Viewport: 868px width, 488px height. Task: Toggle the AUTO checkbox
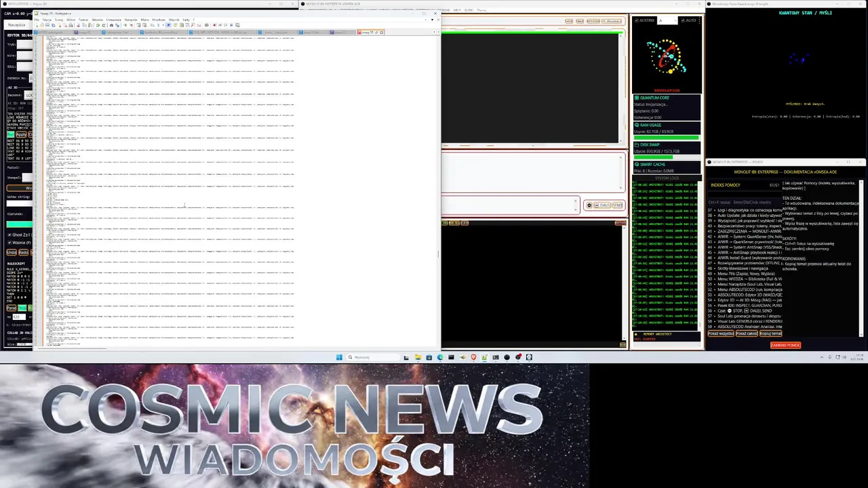click(x=683, y=20)
